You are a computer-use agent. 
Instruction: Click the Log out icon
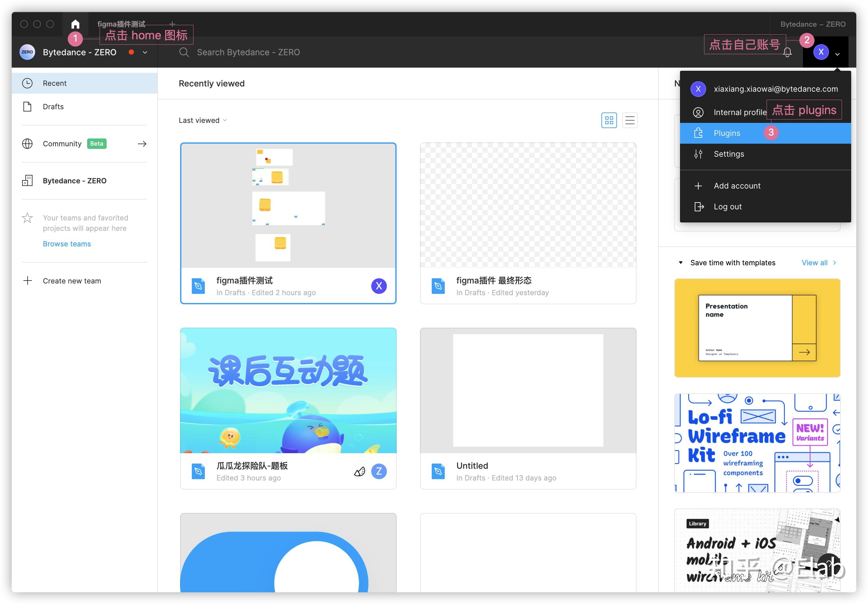(699, 207)
